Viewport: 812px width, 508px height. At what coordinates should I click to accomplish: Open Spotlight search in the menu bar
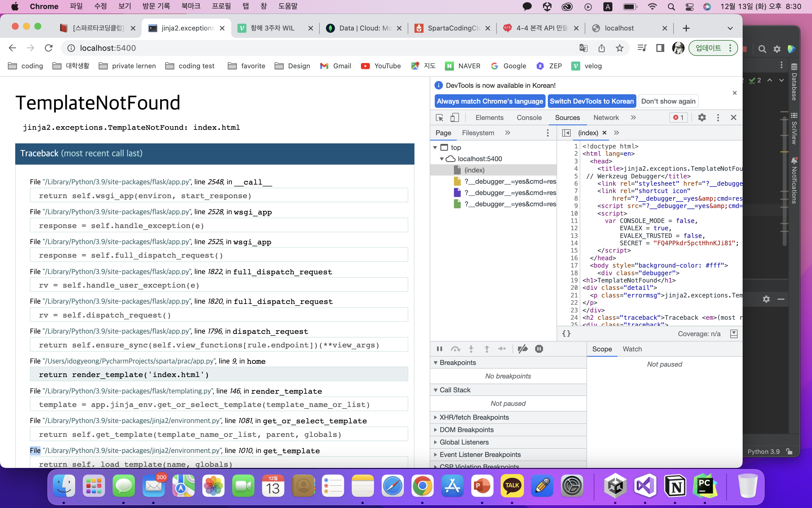[x=671, y=7]
